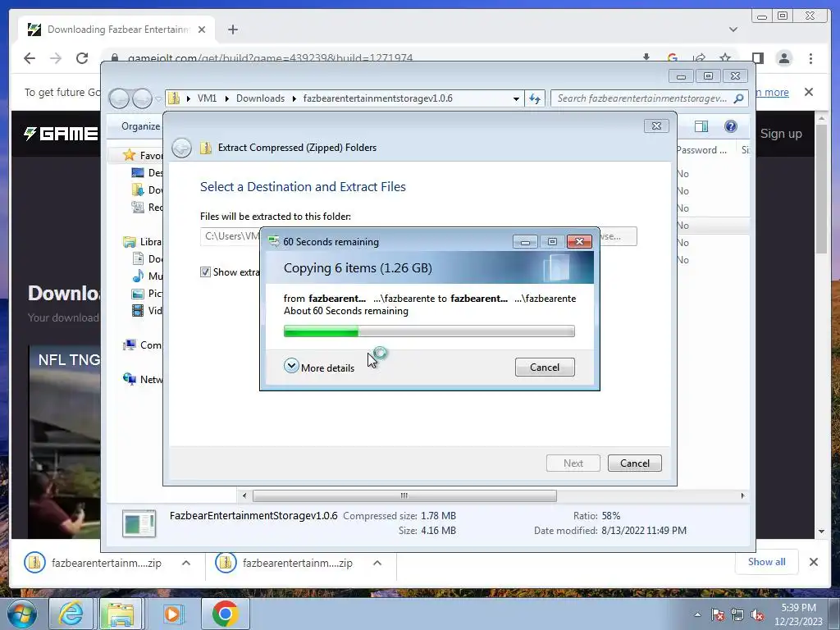Select the Downloading Fazbear Entertainment tab

pyautogui.click(x=116, y=30)
